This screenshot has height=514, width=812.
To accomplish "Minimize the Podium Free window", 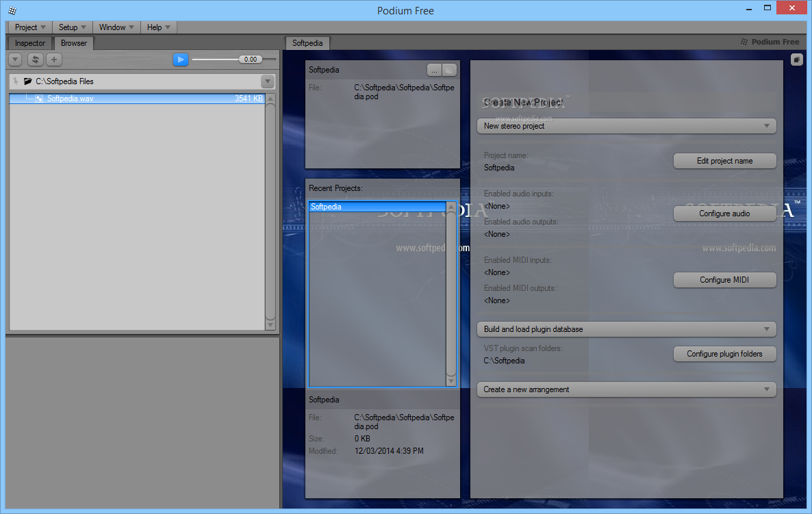I will pos(749,9).
